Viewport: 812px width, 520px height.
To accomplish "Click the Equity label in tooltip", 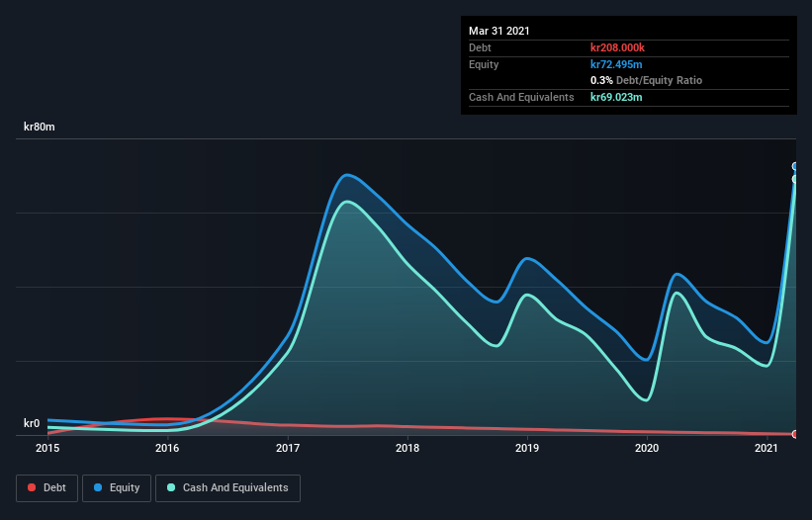I will pyautogui.click(x=484, y=64).
